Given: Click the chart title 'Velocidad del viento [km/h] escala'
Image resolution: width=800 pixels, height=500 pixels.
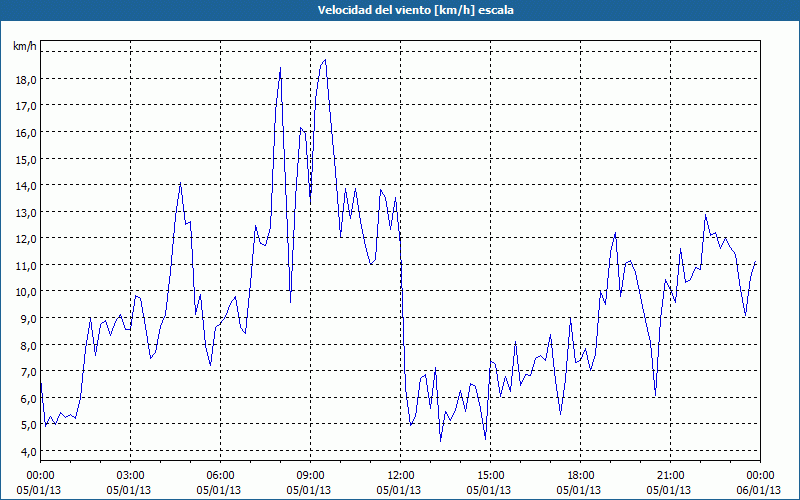Looking at the screenshot, I should (x=415, y=10).
